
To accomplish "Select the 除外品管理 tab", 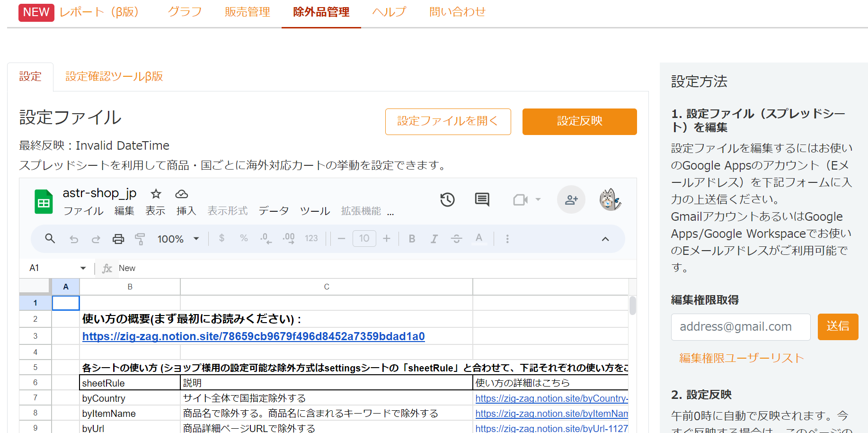I will click(x=321, y=12).
